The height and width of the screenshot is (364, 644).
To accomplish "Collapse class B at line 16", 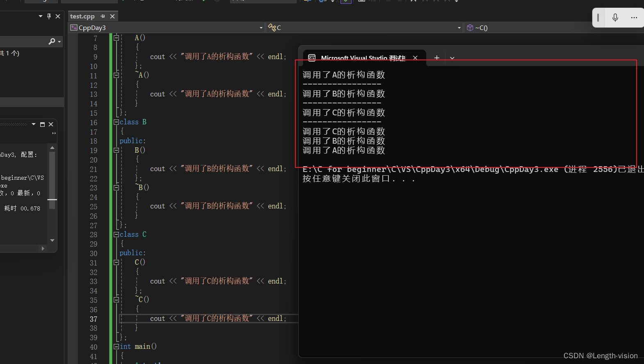I will [116, 122].
